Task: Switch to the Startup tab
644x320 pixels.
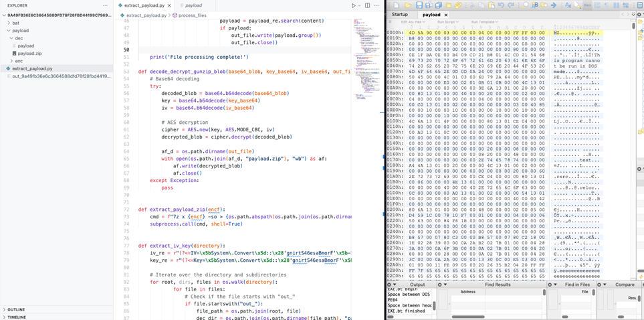Action: point(400,14)
